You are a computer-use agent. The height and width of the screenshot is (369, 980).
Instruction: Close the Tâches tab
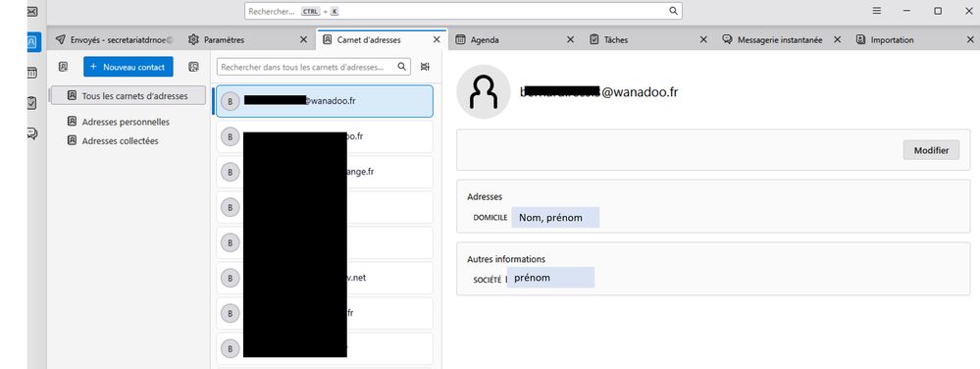[703, 39]
